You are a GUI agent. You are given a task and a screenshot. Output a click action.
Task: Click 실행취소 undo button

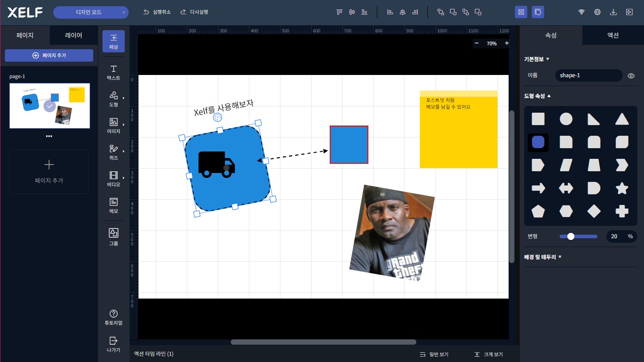[x=157, y=12]
